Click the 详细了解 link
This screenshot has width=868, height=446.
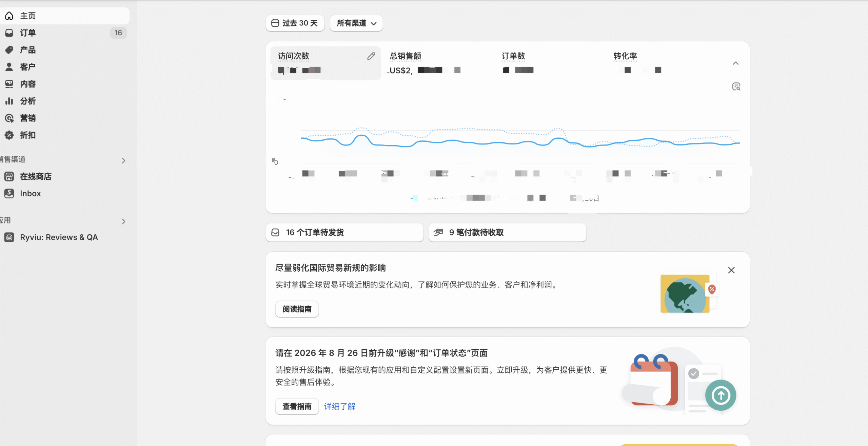tap(339, 406)
